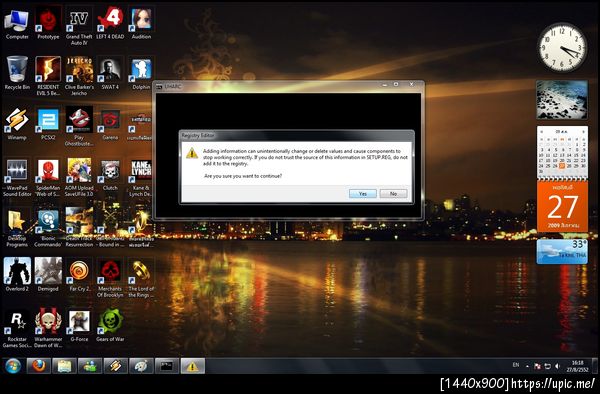The width and height of the screenshot is (600, 394).
Task: Close the console window behind the dialog
Action: (x=411, y=84)
